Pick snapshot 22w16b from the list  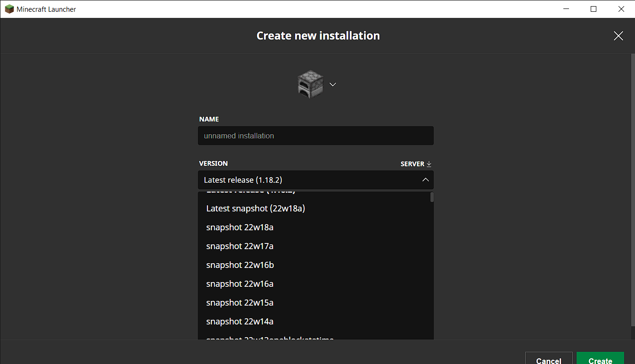[240, 265]
